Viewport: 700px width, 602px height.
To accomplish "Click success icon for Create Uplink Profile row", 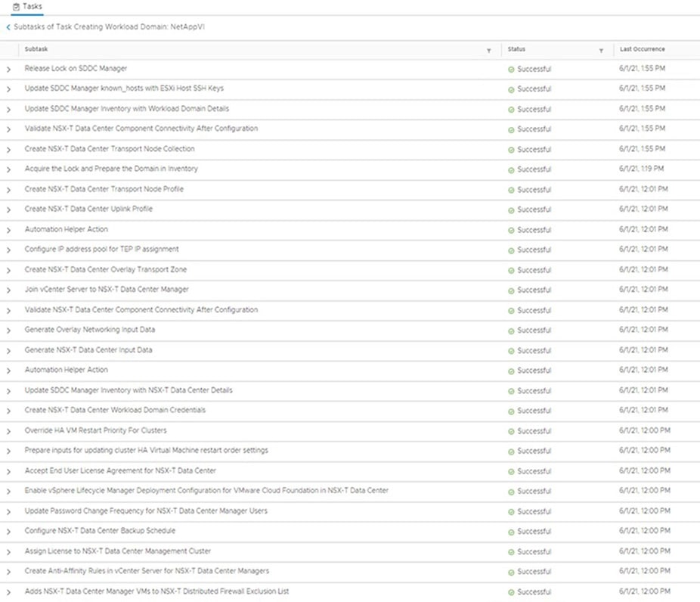I will click(511, 210).
